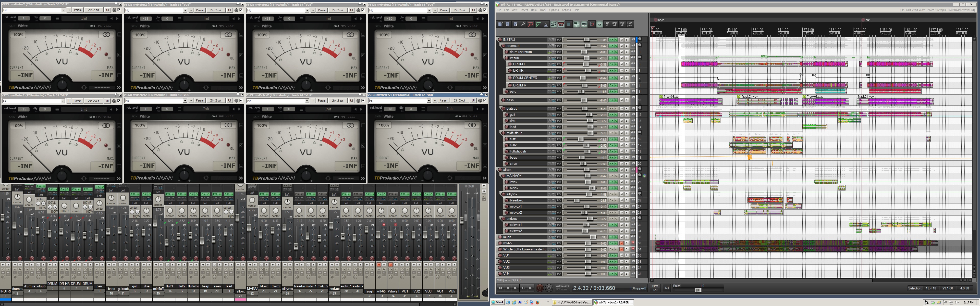Open preset dropdown in VU1 plugin window
980x306 pixels.
(x=63, y=10)
